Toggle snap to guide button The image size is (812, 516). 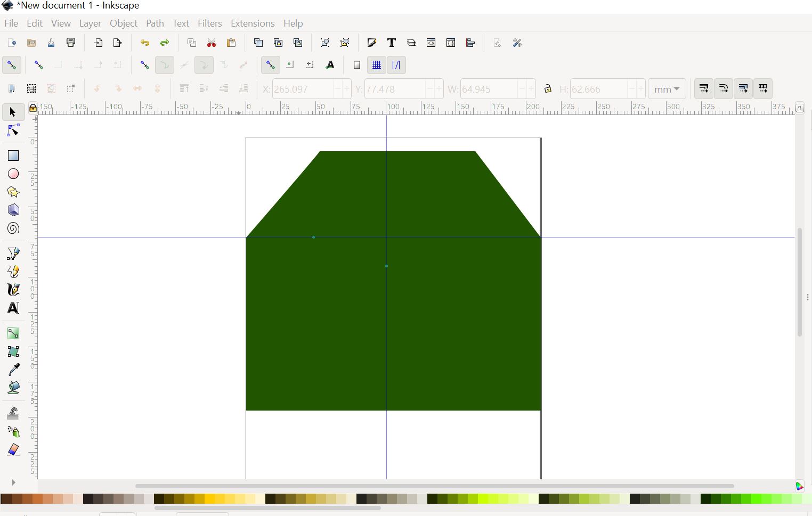tap(396, 65)
